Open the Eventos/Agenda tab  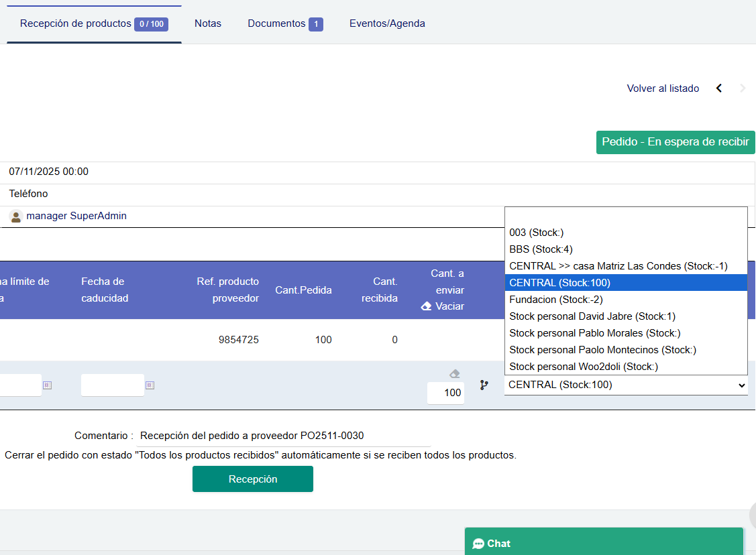click(x=387, y=23)
